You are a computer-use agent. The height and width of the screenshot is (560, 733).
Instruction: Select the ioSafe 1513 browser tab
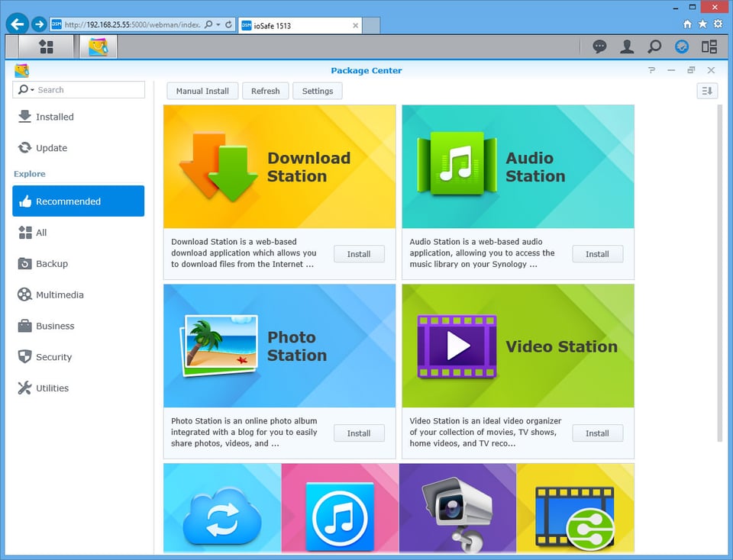(300, 26)
